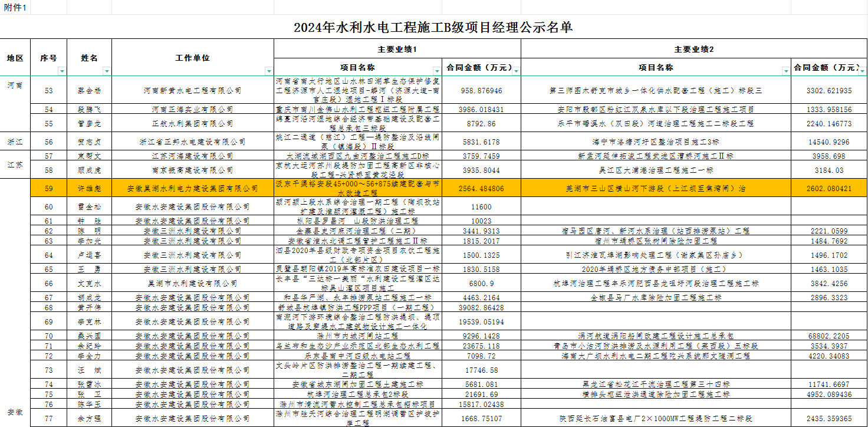Screen dimensions: 868x427
Task: Open 合同金额 filter under 主要业绩2
Action: click(x=863, y=71)
